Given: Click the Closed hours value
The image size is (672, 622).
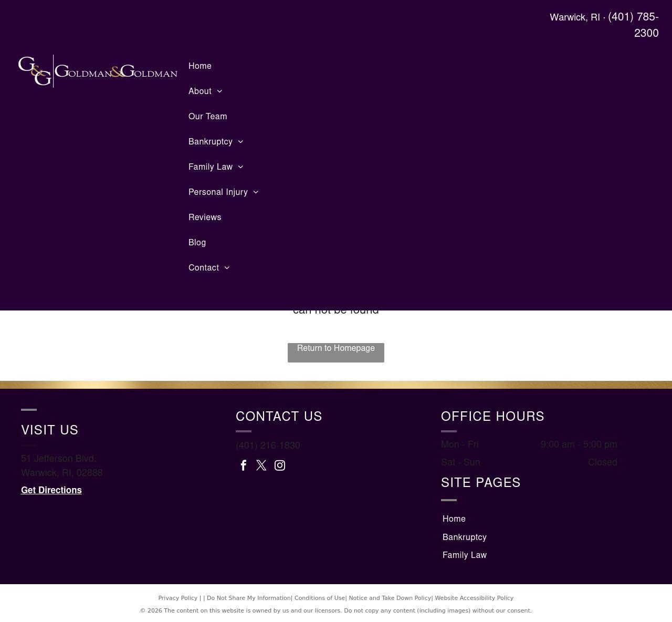Looking at the screenshot, I should coord(603,462).
